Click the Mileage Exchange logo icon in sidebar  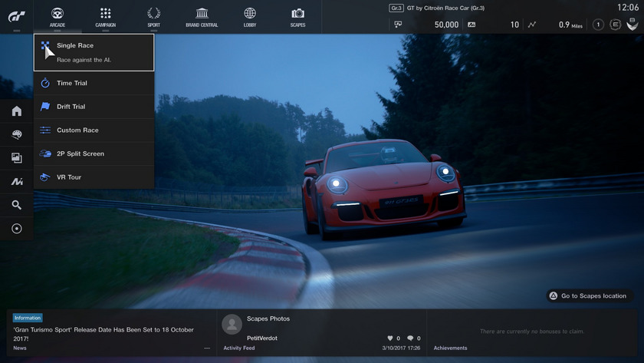point(16,182)
